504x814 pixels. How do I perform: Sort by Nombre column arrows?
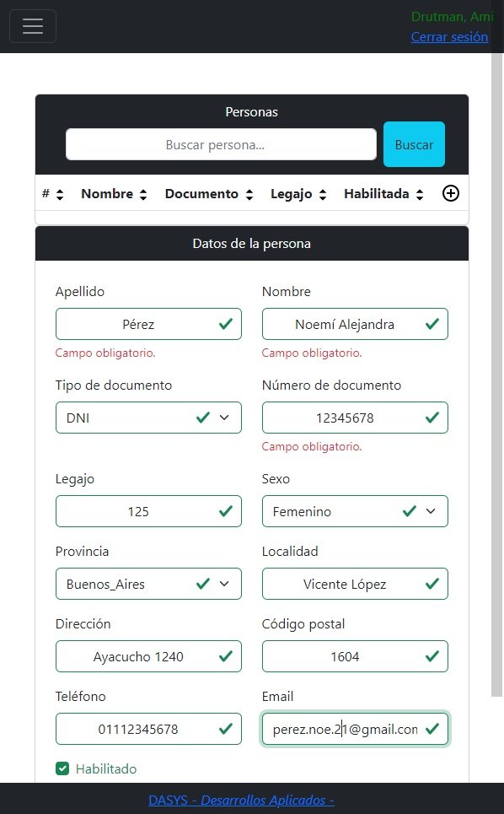143,195
